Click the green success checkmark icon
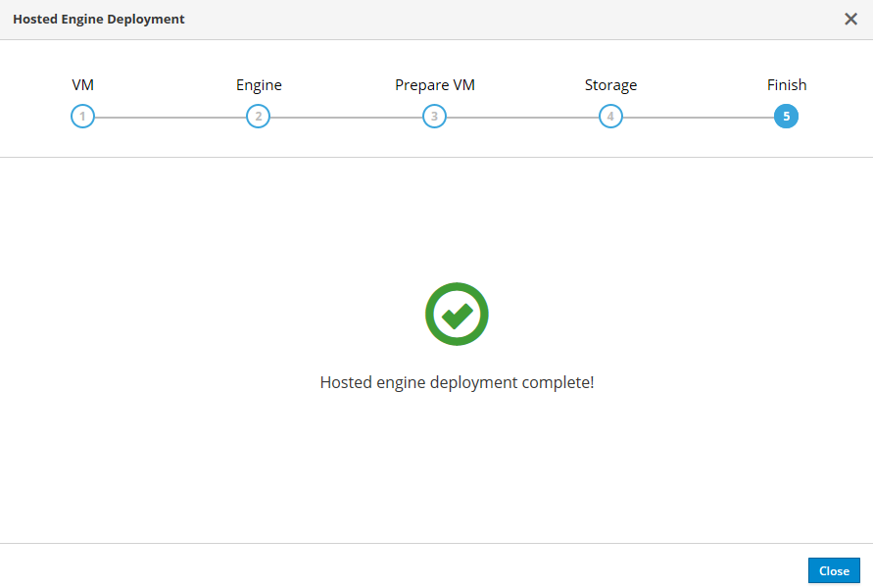 (x=457, y=315)
